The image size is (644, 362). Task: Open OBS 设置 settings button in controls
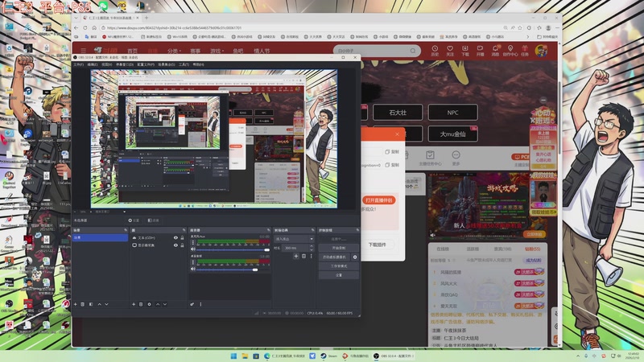click(x=338, y=275)
